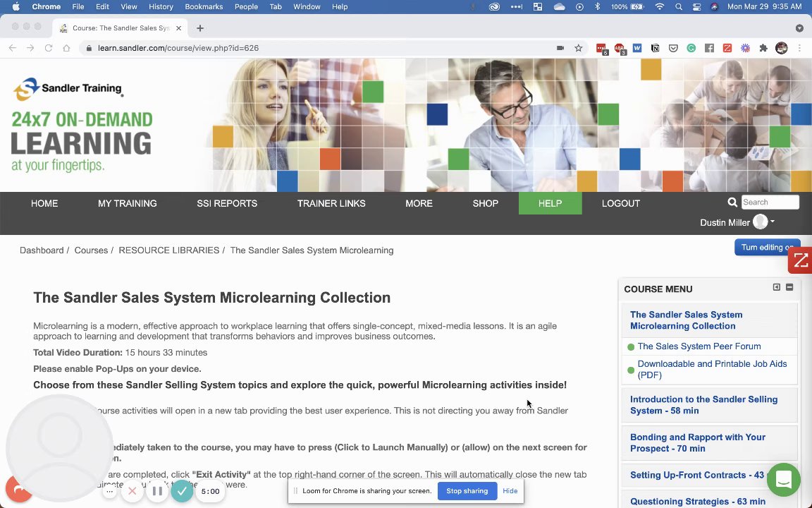Open Introduction to the Sandler Selling System section
812x508 pixels.
click(703, 405)
